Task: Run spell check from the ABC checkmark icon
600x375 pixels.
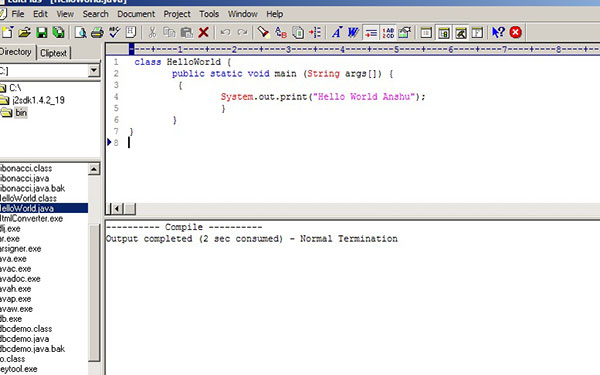Action: point(114,32)
